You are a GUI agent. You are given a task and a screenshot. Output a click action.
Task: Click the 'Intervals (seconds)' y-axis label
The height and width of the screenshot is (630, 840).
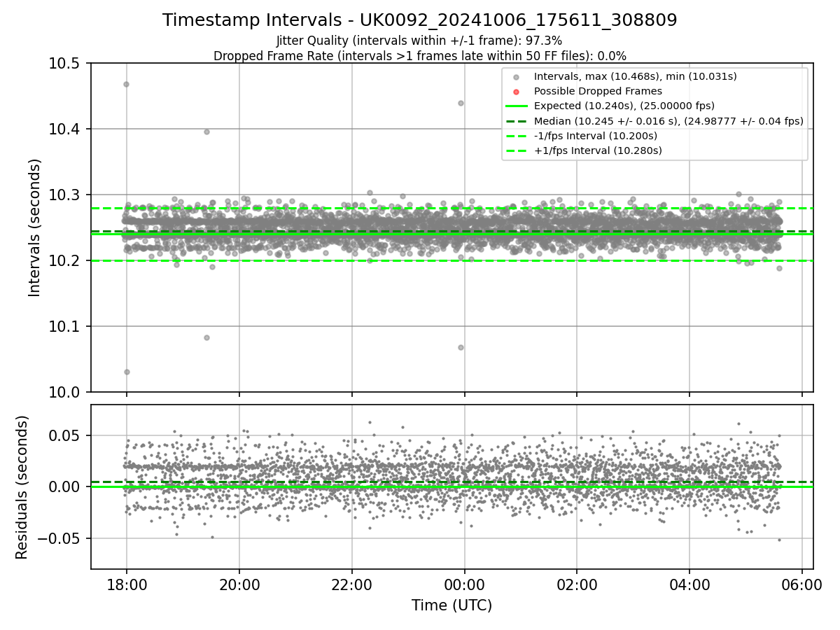pyautogui.click(x=35, y=227)
